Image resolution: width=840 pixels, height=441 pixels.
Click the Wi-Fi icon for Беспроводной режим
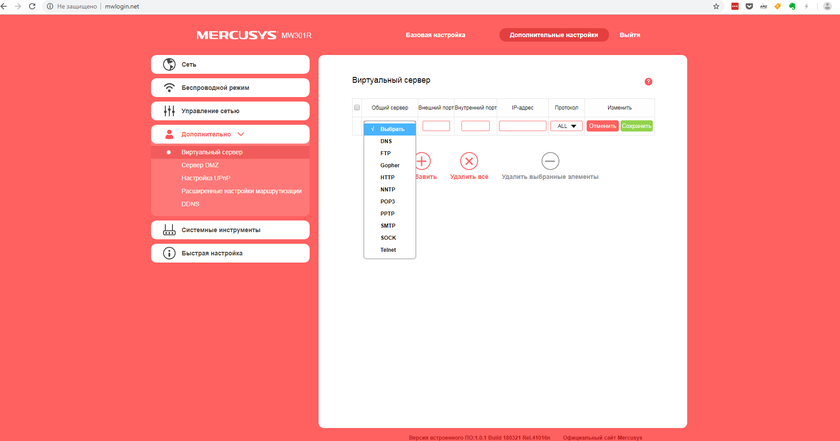coord(169,87)
